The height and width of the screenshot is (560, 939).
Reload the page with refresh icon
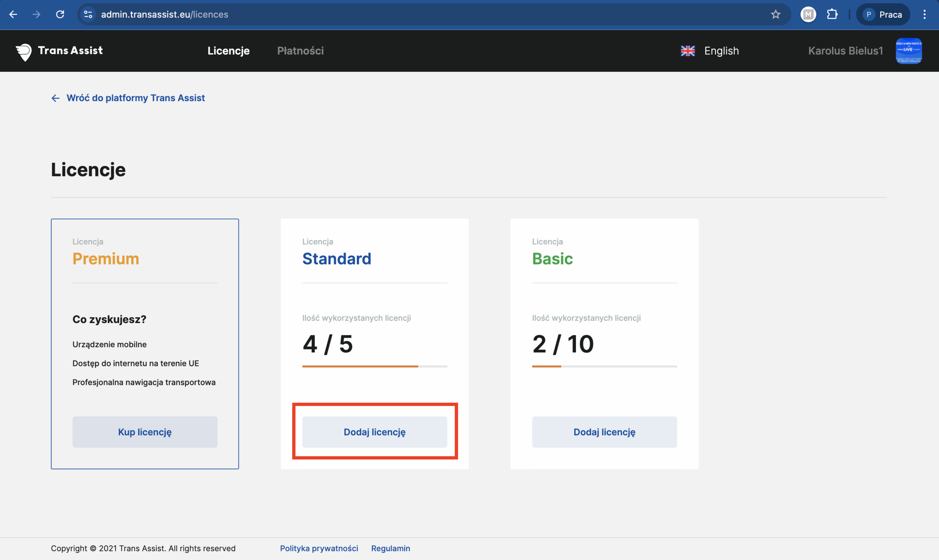[x=60, y=14]
